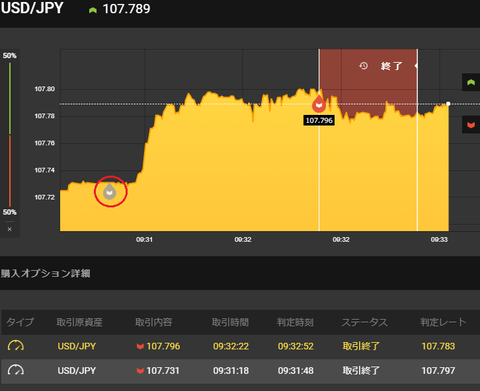Image resolution: width=480 pixels, height=391 pixels.
Task: Click the white current price dot on the chart
Action: tap(448, 104)
